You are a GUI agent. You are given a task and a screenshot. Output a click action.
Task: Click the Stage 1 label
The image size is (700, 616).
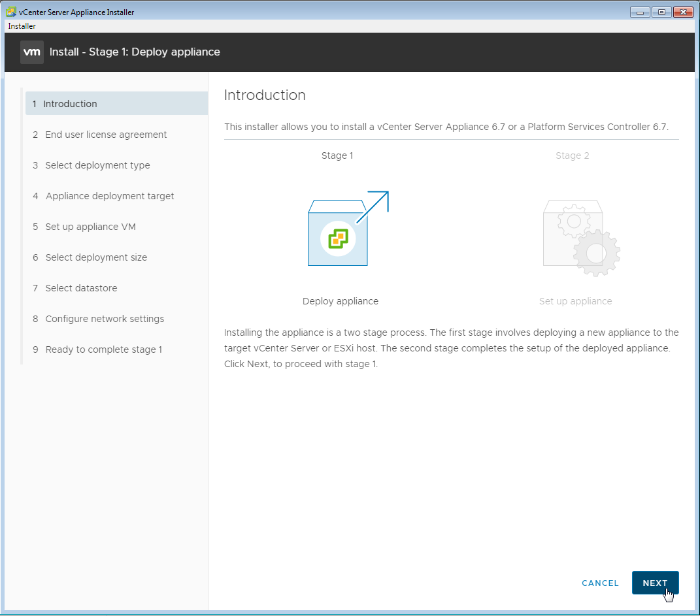pos(337,155)
